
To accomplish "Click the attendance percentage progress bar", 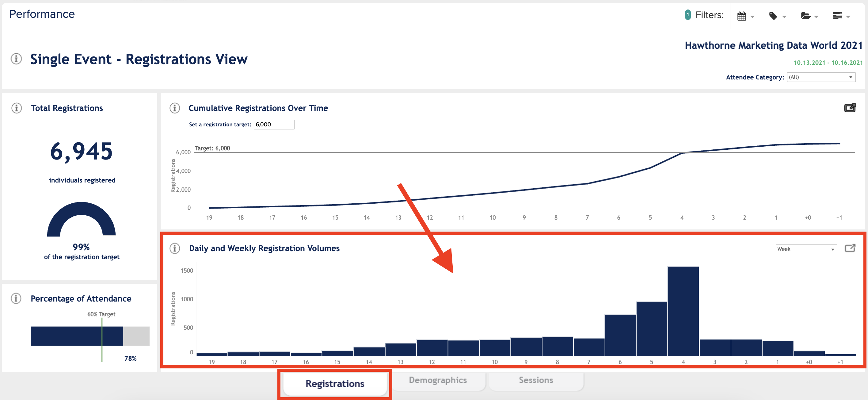I will [x=90, y=336].
